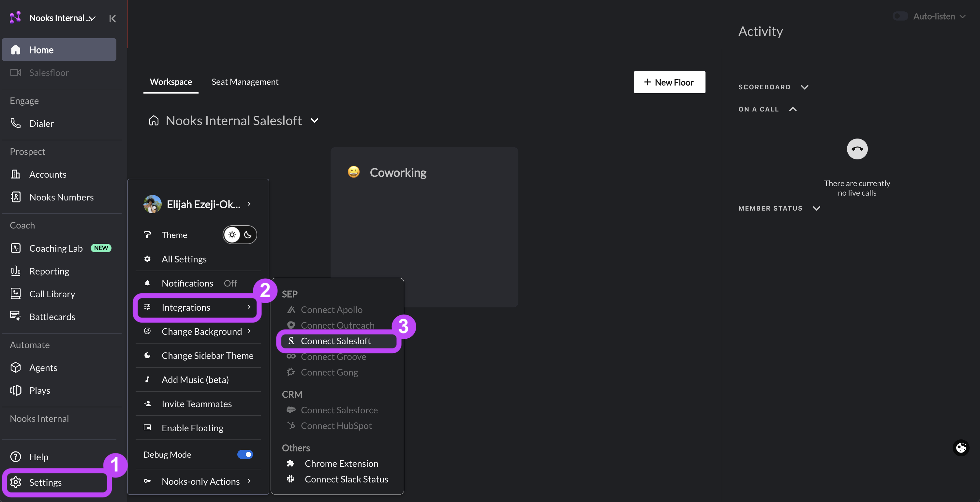
Task: Switch to the Workspace tab
Action: point(171,82)
